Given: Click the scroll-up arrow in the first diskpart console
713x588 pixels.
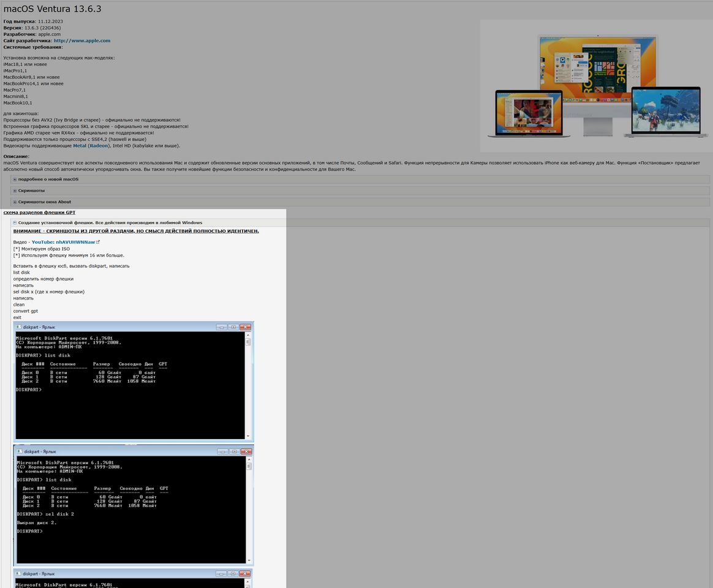Looking at the screenshot, I should click(x=248, y=335).
